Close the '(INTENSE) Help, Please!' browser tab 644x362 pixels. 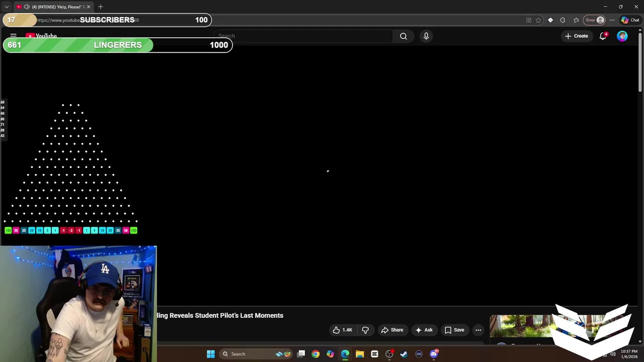[x=88, y=7]
